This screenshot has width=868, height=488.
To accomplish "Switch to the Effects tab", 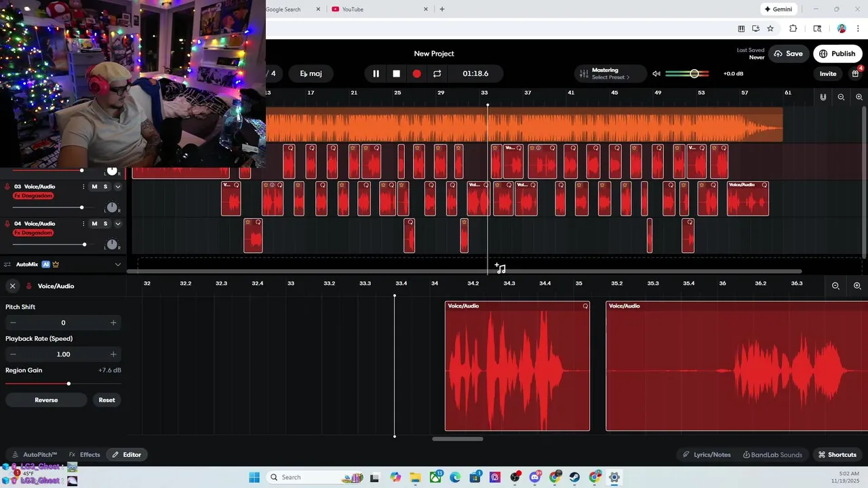I will (x=85, y=455).
